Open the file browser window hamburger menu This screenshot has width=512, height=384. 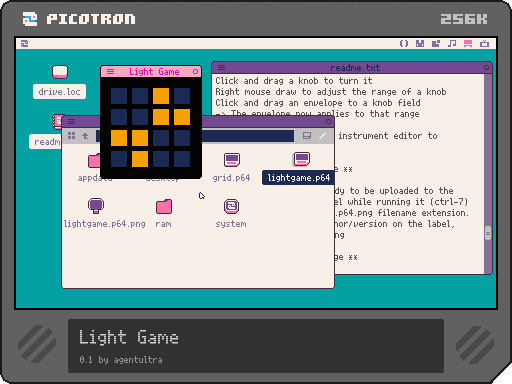click(x=71, y=121)
